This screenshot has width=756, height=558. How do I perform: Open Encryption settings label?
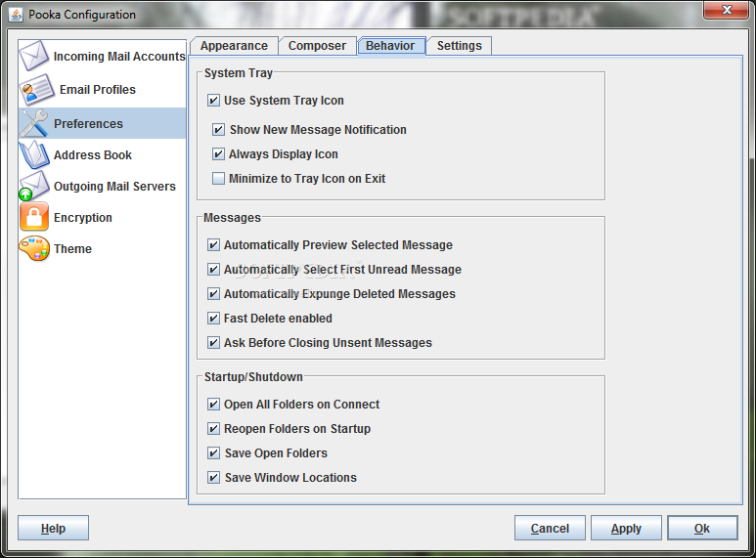(83, 218)
